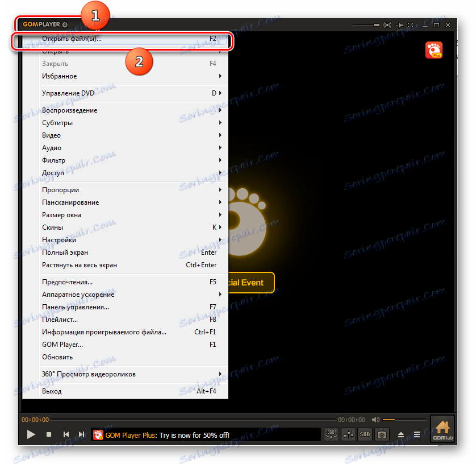476x464 pixels.
Task: Click "Обновить" in the menu
Action: pyautogui.click(x=125, y=357)
